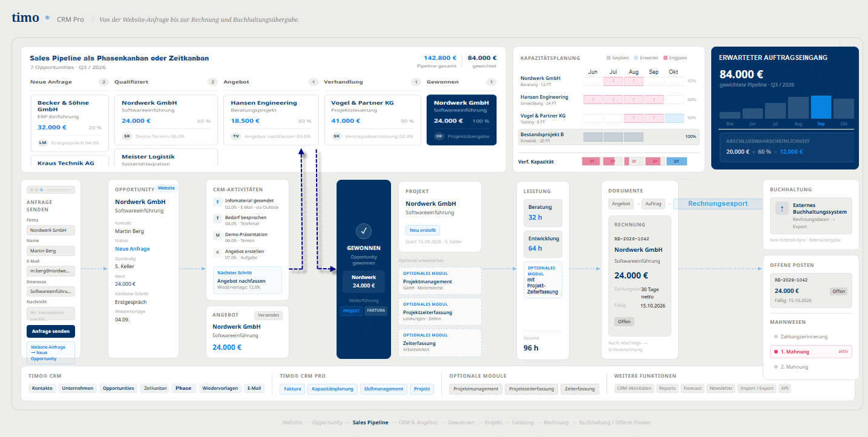868x437 pixels.
Task: Click the M icon for Demo-Präsentation
Action: tap(218, 235)
